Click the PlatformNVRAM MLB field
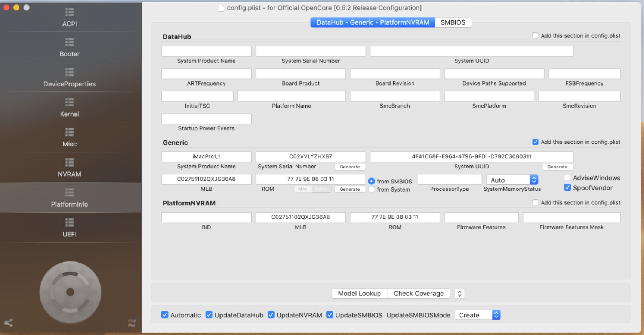This screenshot has height=335, width=644. point(301,217)
